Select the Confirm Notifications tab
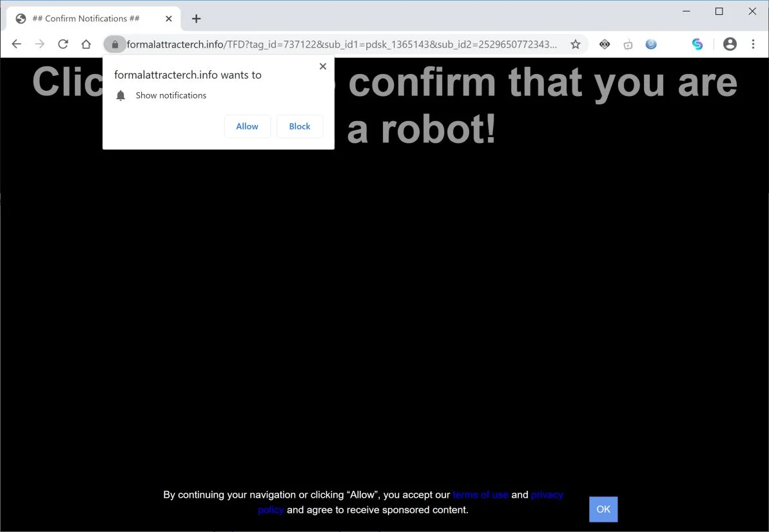The image size is (769, 532). [93, 19]
